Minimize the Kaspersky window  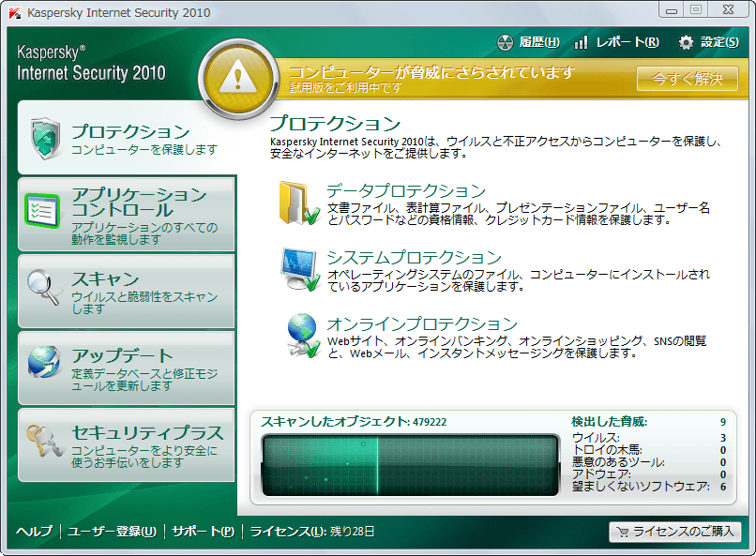pos(671,10)
